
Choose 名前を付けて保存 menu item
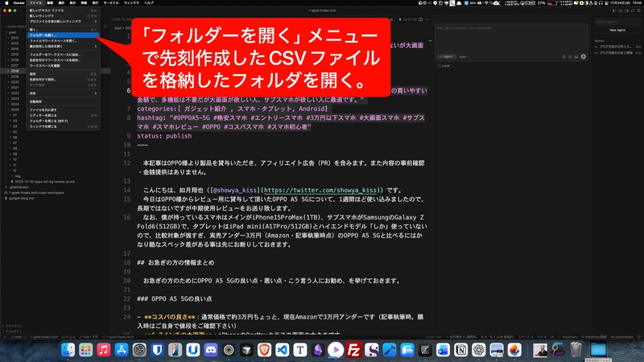63,80
